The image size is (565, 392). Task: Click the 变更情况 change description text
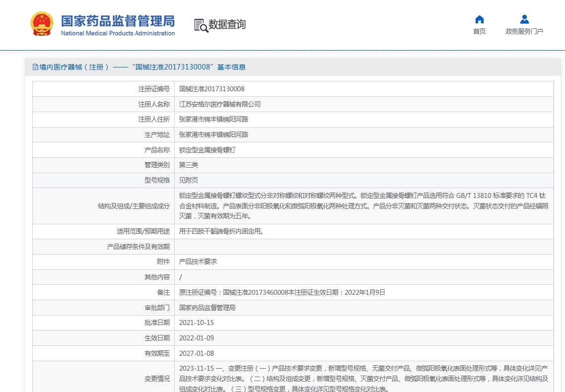click(x=363, y=379)
